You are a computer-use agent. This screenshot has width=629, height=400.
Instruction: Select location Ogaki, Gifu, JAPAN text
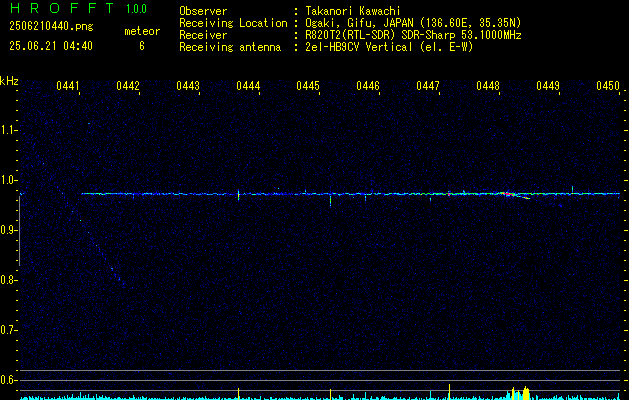pyautogui.click(x=413, y=23)
